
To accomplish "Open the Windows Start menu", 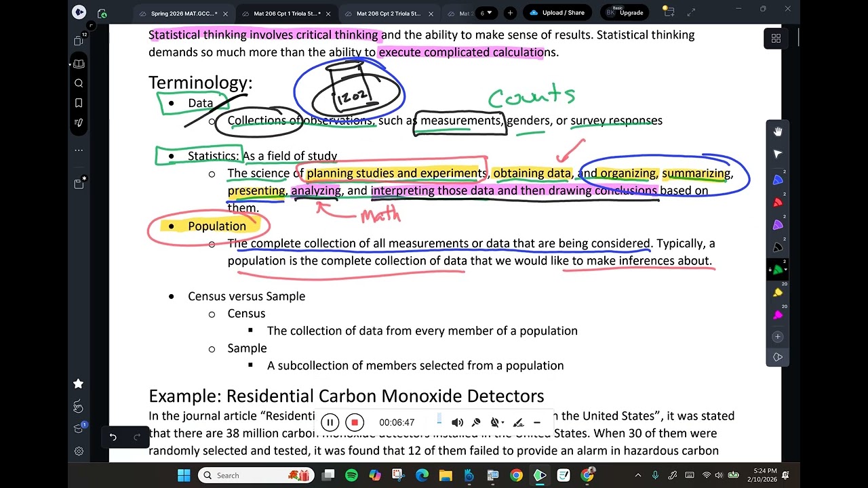I will [184, 475].
